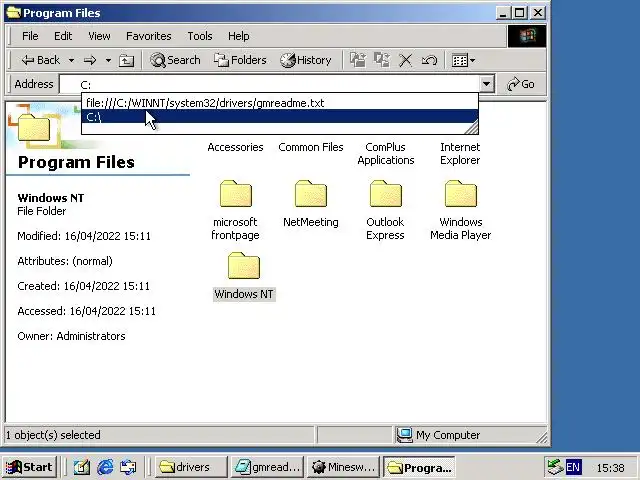640x480 pixels.
Task: Open the Views dropdown button
Action: (463, 60)
